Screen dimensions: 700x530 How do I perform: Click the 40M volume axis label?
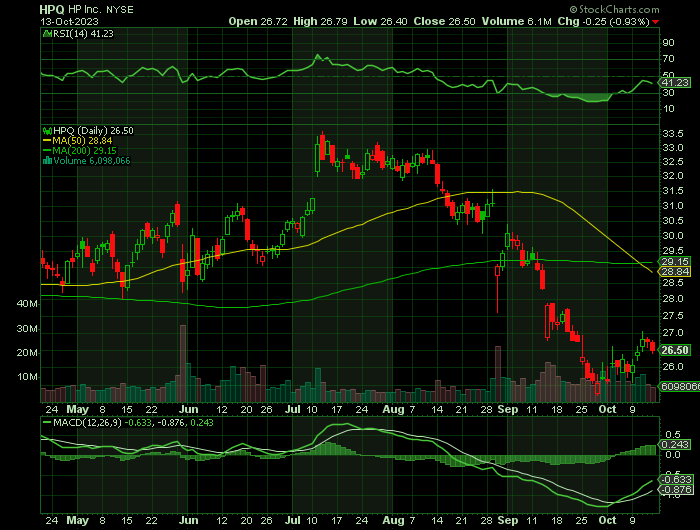tap(27, 304)
